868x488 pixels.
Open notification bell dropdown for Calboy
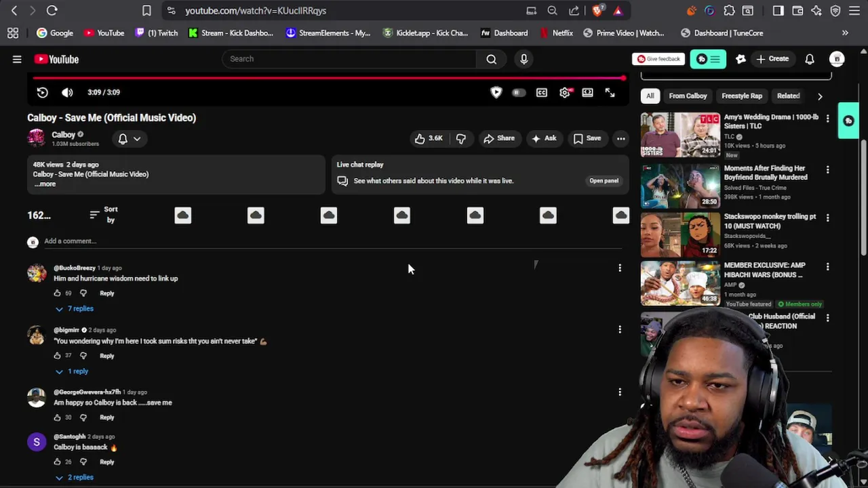coord(129,138)
